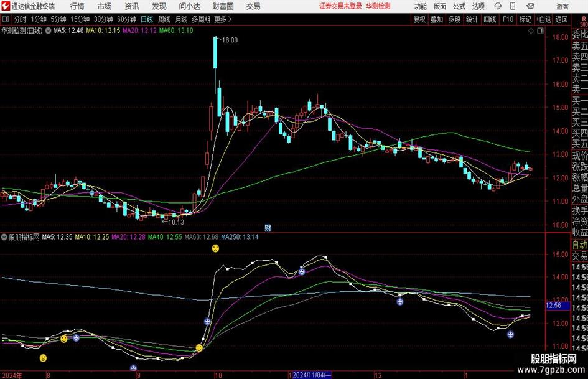The image size is (588, 379).
Task: Click the 标记 mark button
Action: tap(525, 19)
